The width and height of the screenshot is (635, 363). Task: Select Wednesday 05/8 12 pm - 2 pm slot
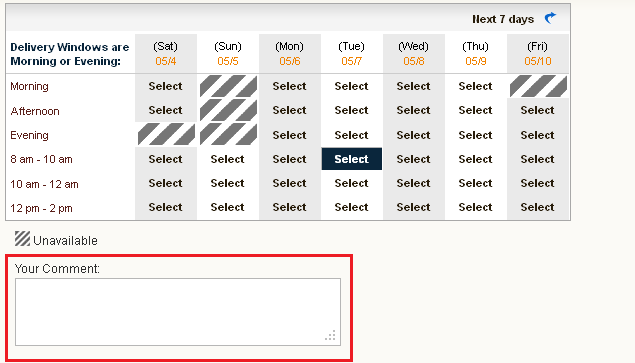(x=413, y=207)
